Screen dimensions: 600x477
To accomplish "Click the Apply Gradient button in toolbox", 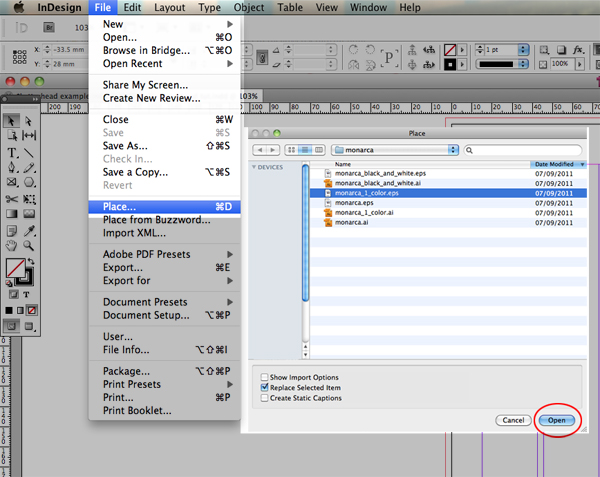I will [x=20, y=310].
